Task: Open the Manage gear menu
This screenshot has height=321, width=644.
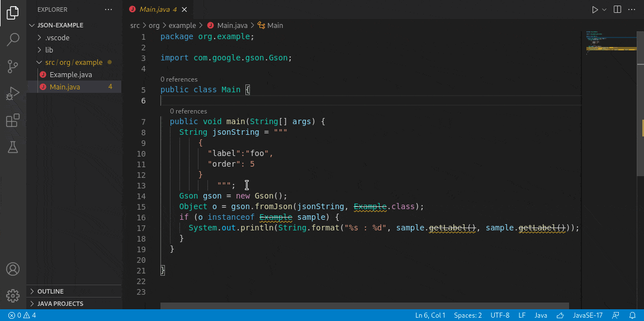Action: [x=13, y=295]
